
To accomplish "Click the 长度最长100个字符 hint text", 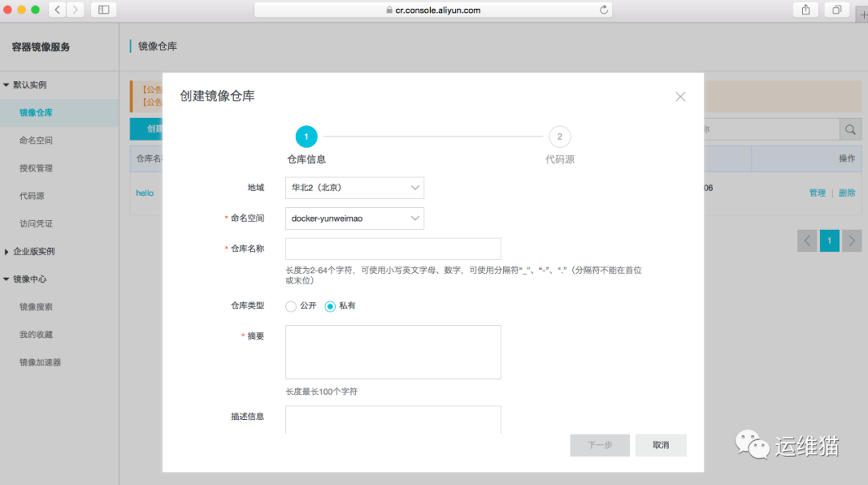I will coord(321,392).
